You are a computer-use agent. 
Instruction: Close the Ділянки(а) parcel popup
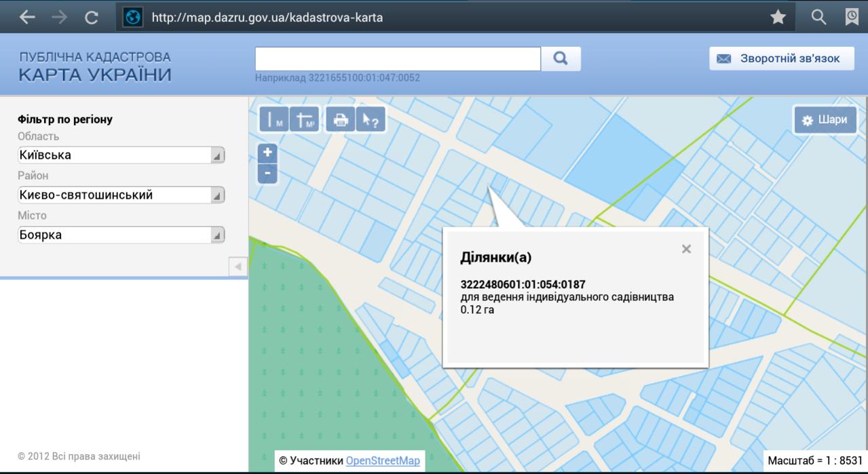point(686,249)
